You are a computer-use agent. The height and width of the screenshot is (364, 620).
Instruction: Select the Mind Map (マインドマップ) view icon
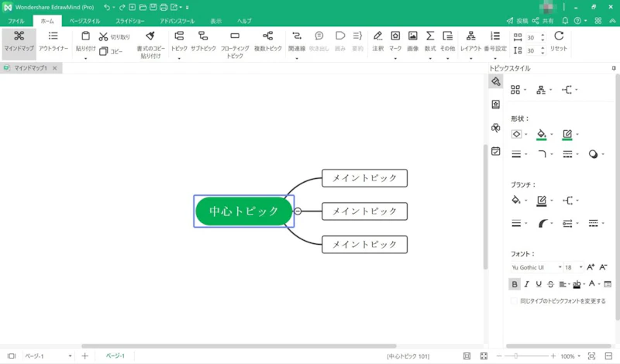(19, 36)
